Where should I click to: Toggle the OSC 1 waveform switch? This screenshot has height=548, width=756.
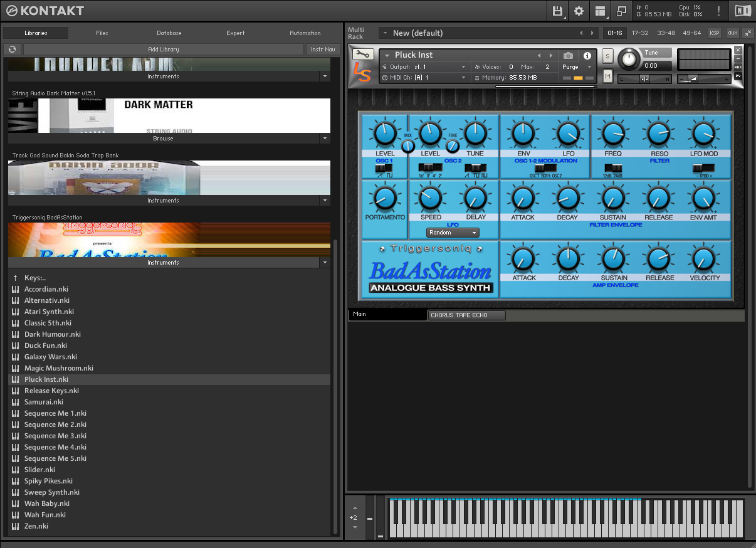tap(384, 168)
